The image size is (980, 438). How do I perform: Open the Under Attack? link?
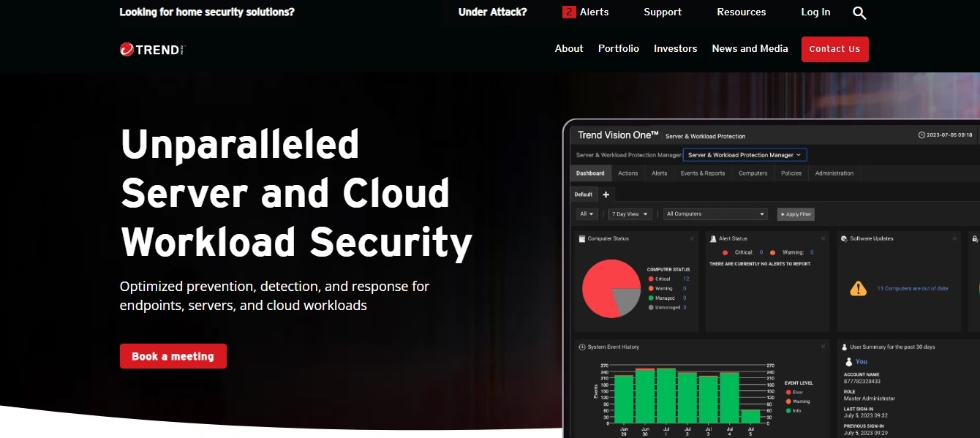[492, 12]
